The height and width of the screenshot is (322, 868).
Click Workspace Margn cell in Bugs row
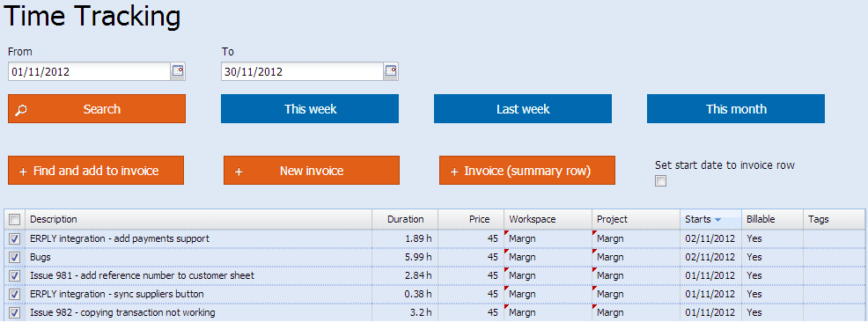point(548,257)
